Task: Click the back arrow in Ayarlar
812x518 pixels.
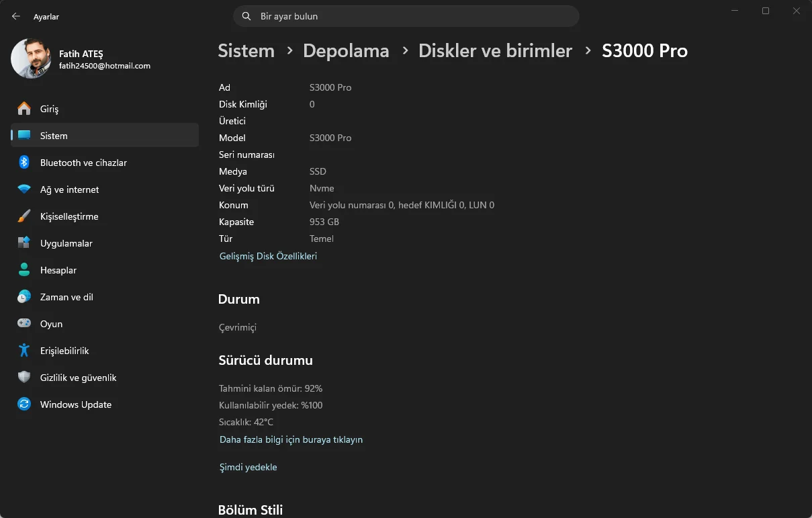Action: [16, 16]
